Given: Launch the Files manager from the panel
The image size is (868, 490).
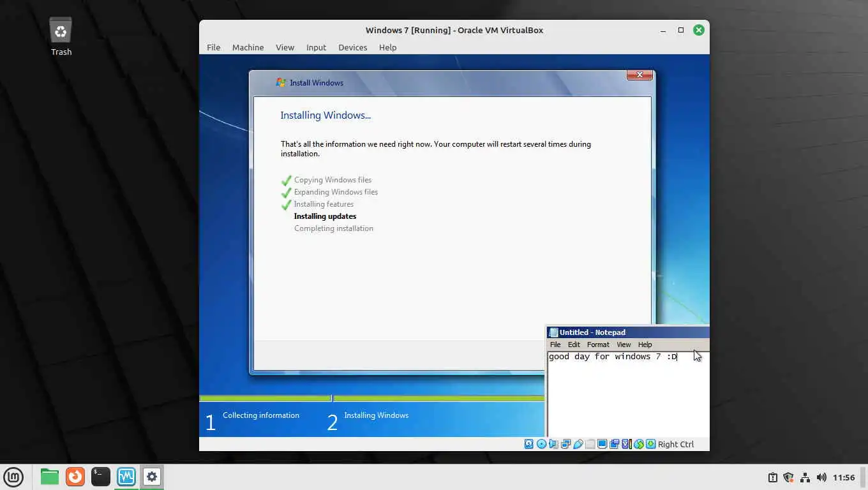Looking at the screenshot, I should coord(50,477).
